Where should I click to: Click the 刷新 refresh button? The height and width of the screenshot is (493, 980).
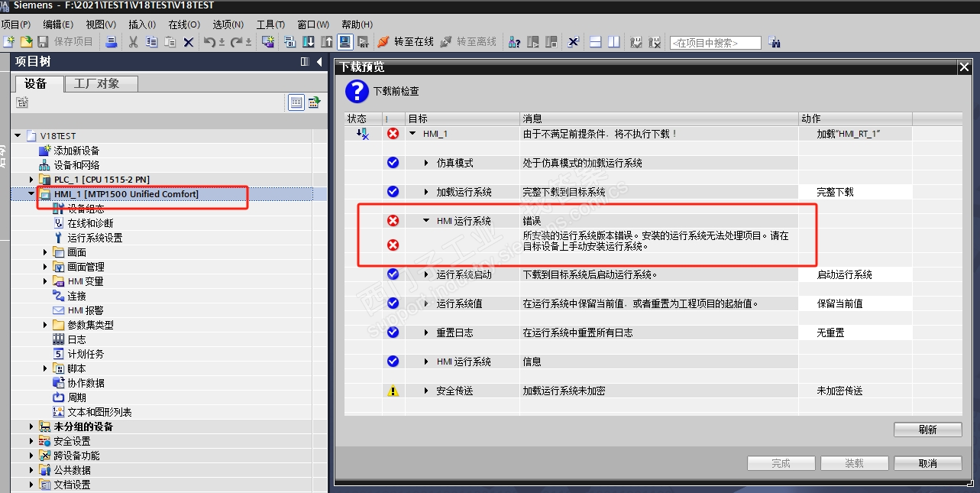[927, 430]
